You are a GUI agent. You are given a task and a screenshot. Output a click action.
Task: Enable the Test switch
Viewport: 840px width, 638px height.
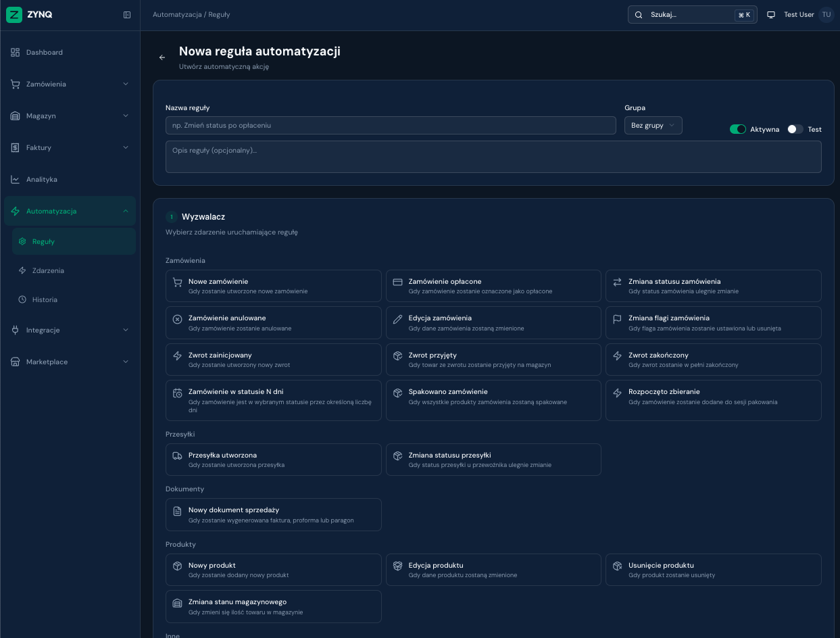click(x=795, y=129)
